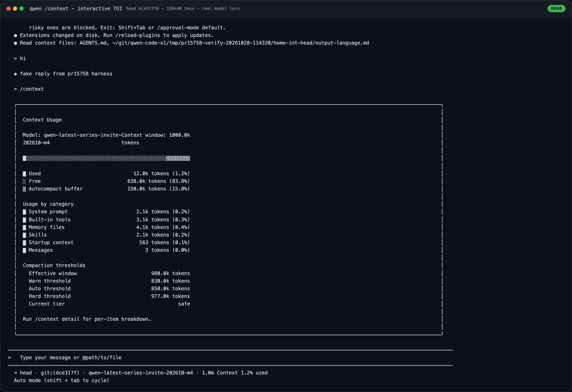Click the 'Context Usage' heading

click(42, 120)
